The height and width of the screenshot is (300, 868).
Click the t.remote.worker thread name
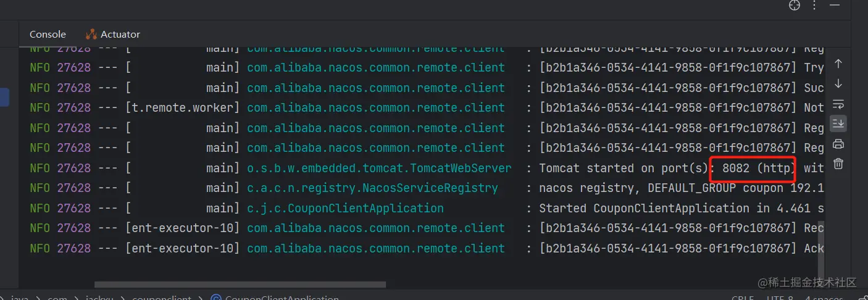[x=183, y=107]
